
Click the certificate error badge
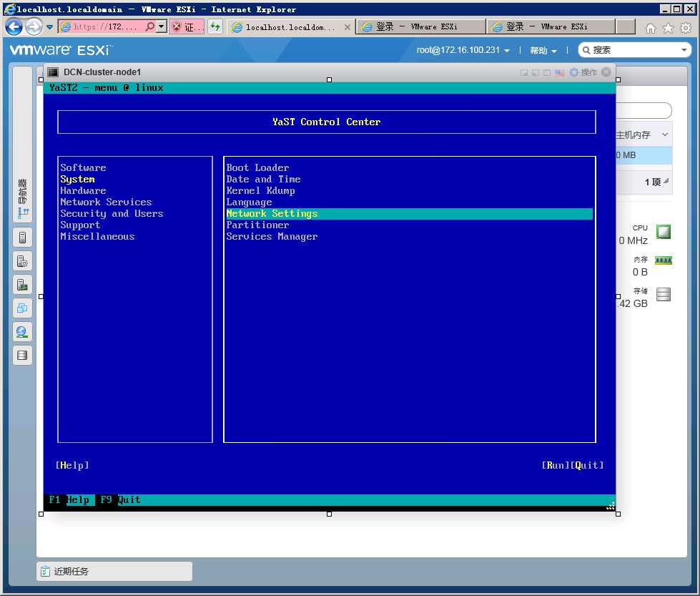tap(187, 26)
